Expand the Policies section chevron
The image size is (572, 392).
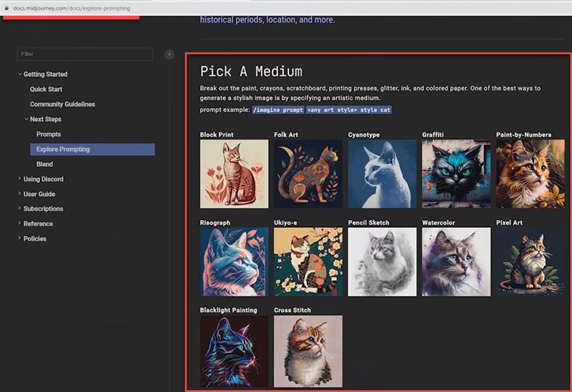point(20,238)
